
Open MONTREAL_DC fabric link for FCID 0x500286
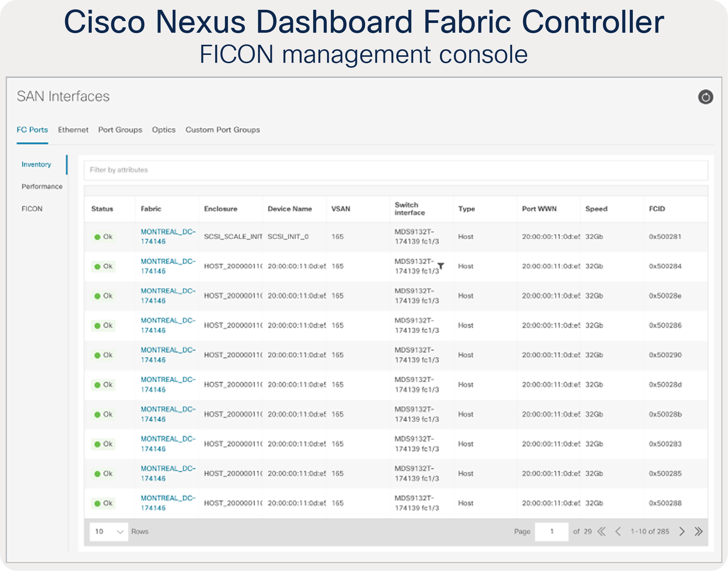click(168, 325)
